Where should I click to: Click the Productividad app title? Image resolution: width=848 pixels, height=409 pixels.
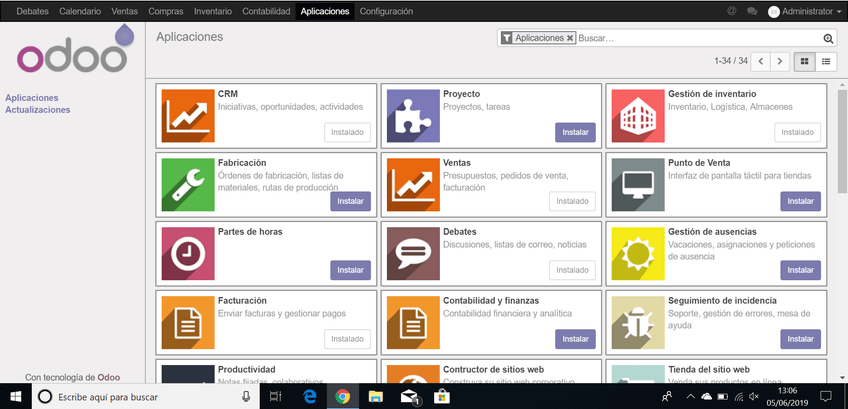coord(247,370)
